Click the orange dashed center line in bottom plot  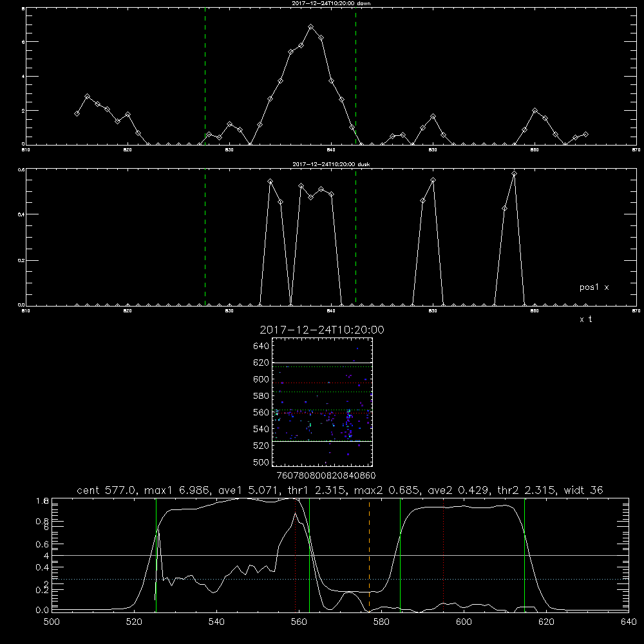tap(369, 554)
